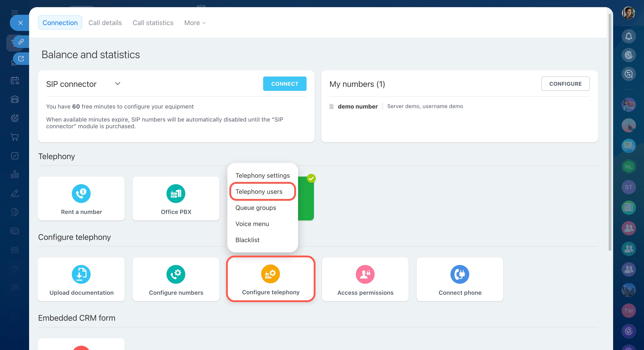Click the Access permissions icon
This screenshot has height=350, width=644.
[365, 274]
